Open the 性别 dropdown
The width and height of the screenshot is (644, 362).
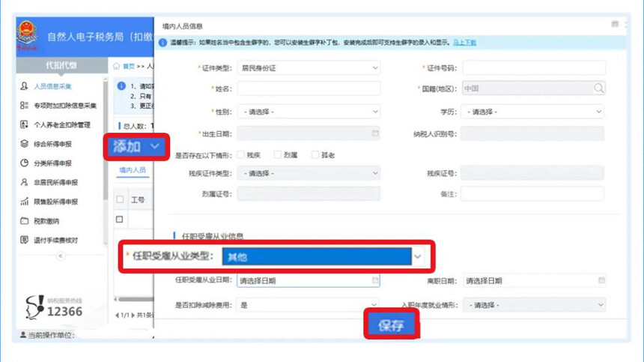point(309,112)
